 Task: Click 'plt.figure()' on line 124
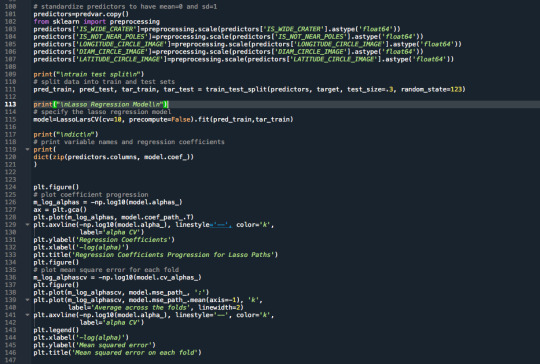point(56,187)
